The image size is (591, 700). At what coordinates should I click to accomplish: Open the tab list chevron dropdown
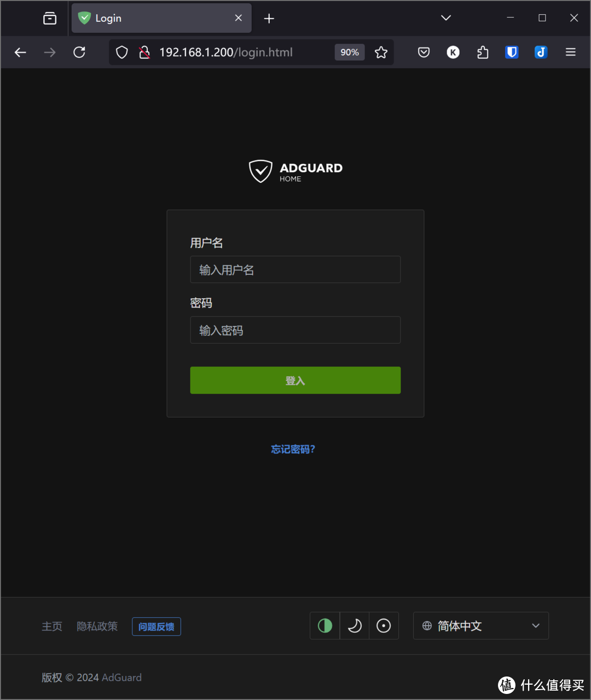[445, 18]
